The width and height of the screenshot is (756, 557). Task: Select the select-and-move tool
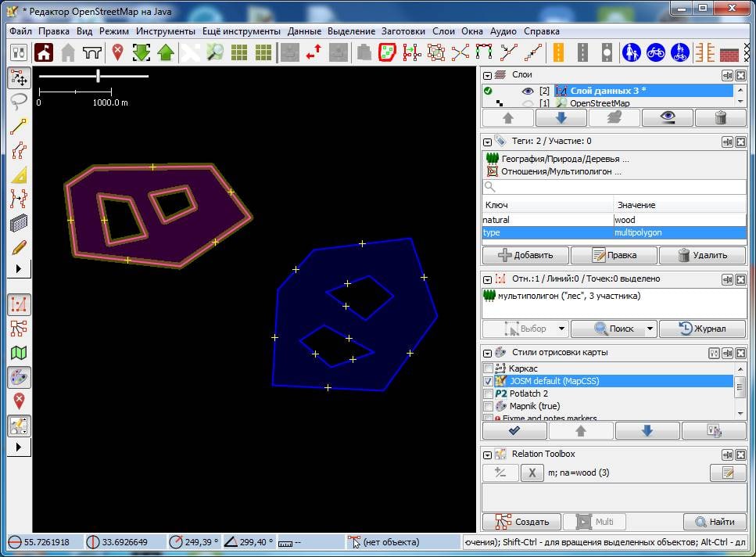click(x=19, y=77)
